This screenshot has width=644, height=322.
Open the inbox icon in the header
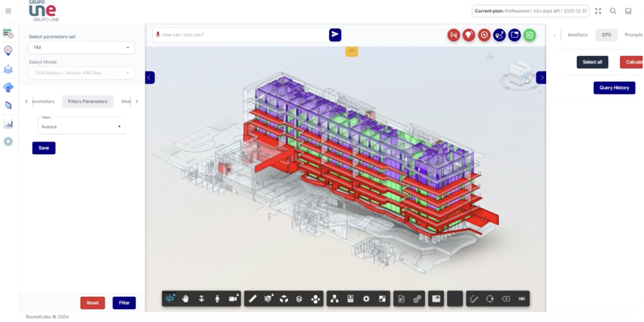click(628, 11)
